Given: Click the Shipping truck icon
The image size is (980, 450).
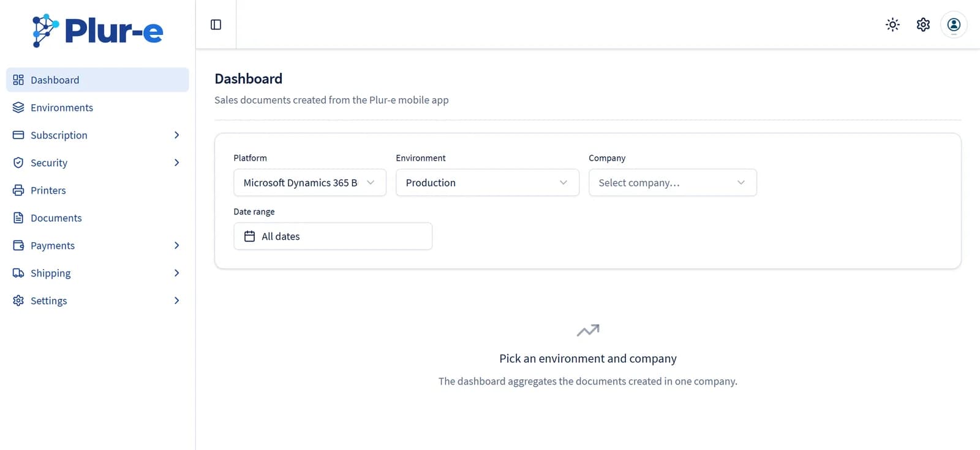Looking at the screenshot, I should 18,273.
